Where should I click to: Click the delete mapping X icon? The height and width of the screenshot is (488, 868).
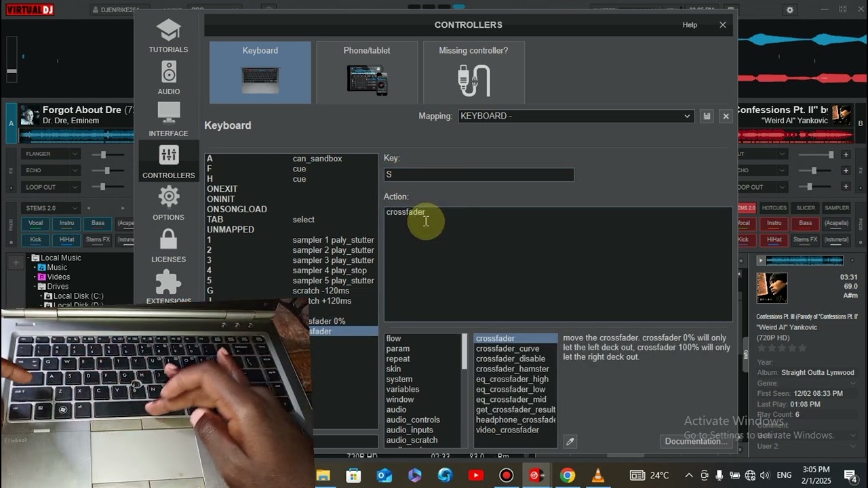[x=726, y=116]
